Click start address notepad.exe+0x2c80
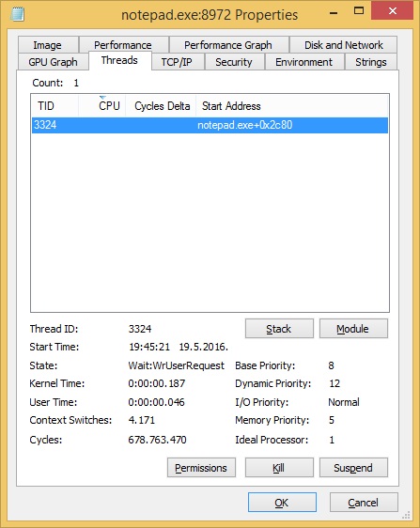Viewport: 420px width, 528px height. click(245, 125)
